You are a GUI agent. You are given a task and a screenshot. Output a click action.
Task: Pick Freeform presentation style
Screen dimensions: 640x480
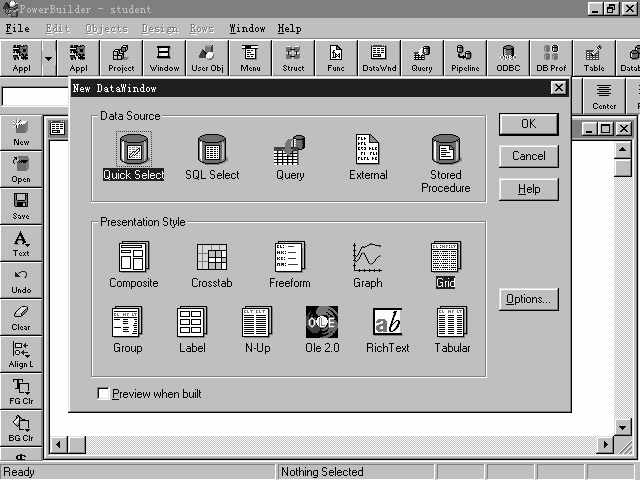click(289, 264)
